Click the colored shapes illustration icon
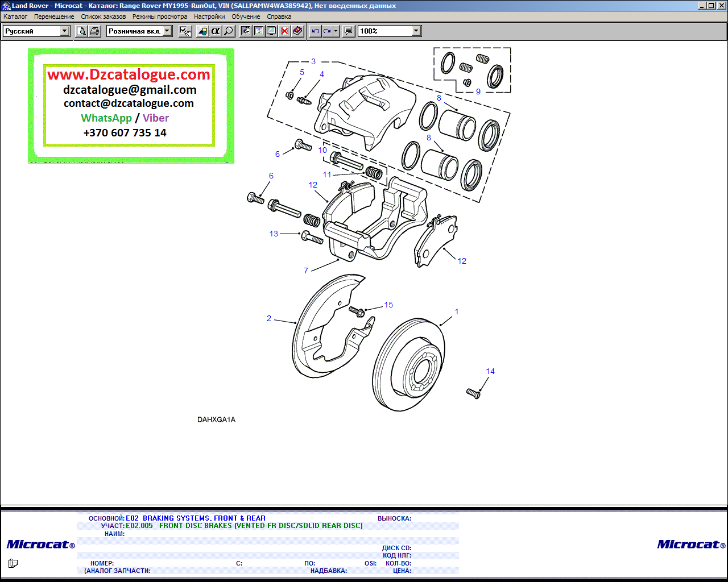Image resolution: width=728 pixels, height=582 pixels. click(x=202, y=31)
